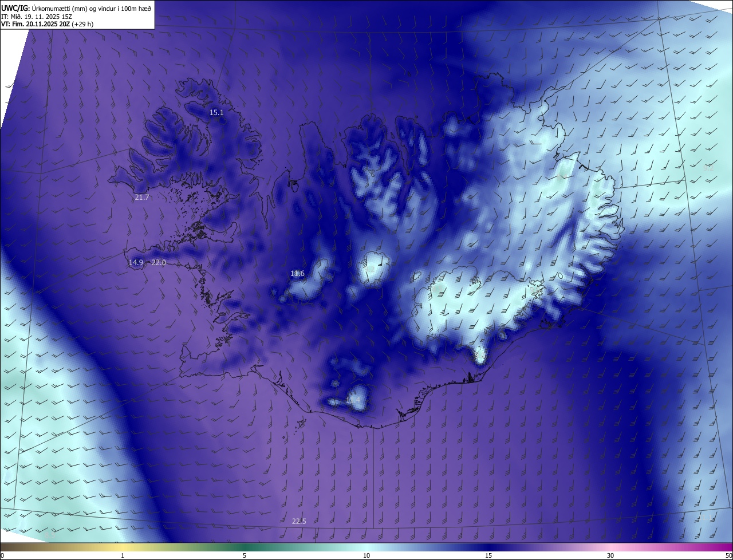Click the 14.9 value label on the map

(x=136, y=263)
